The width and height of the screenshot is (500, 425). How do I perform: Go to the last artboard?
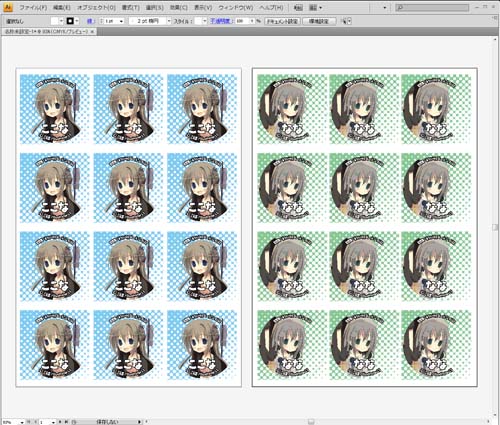(66, 422)
